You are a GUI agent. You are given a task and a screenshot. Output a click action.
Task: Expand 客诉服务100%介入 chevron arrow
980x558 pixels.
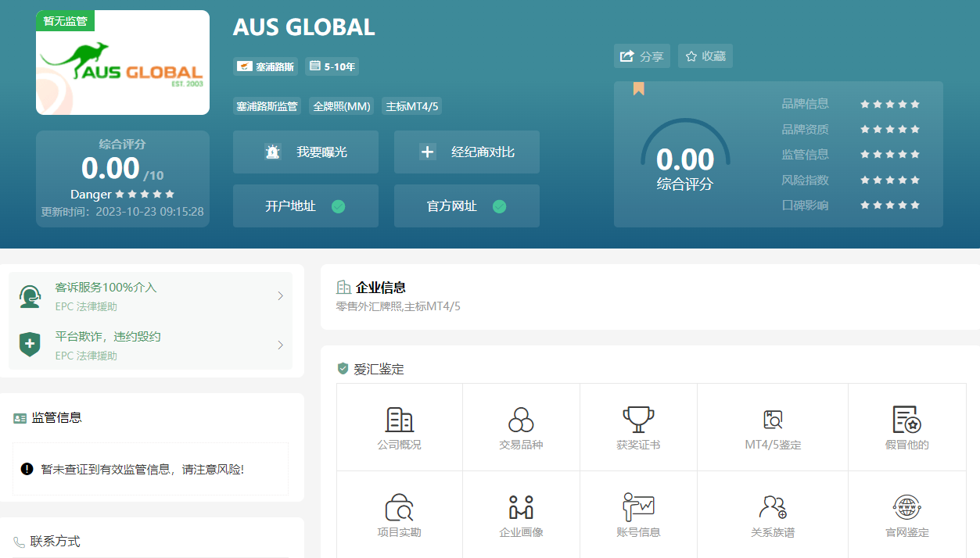coord(281,296)
